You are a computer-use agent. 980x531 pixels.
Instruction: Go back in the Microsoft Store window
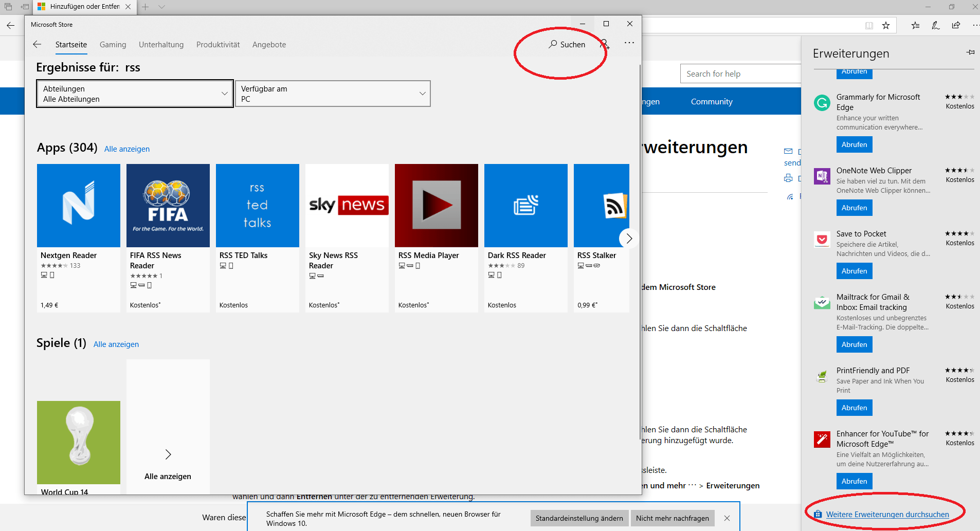coord(37,45)
